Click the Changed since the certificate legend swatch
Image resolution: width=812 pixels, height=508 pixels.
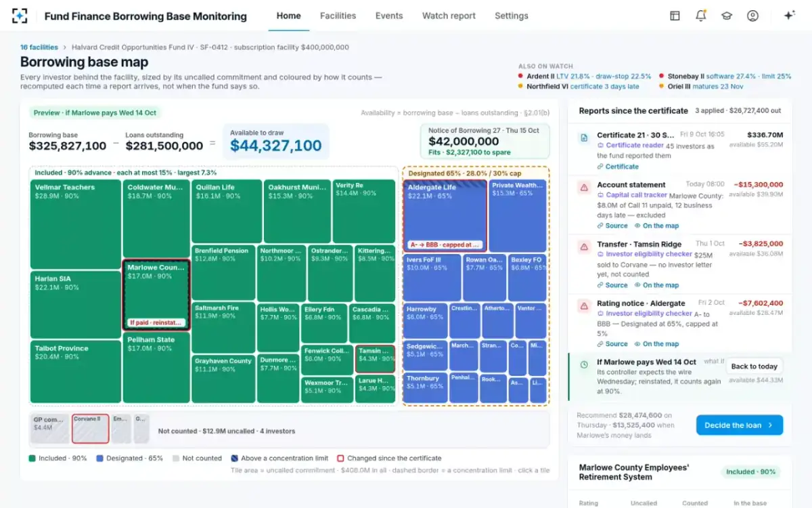click(341, 458)
